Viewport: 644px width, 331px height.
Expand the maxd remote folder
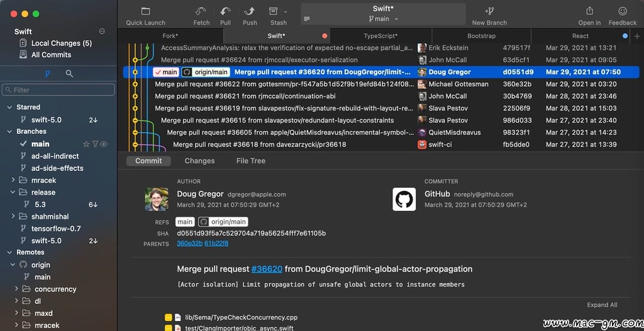tap(16, 313)
